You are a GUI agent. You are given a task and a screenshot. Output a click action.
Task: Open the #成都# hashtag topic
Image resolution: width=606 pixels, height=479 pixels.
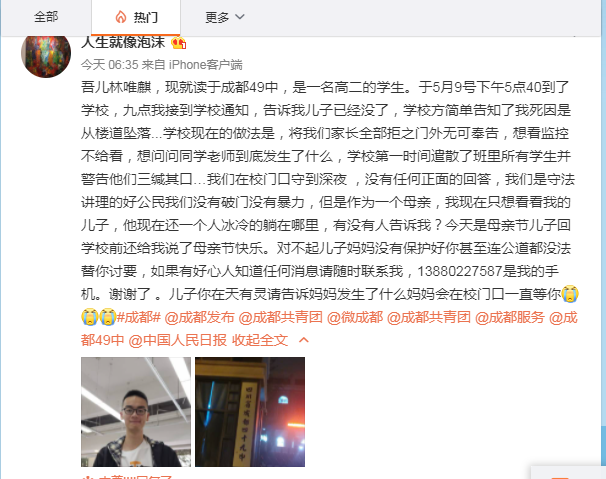pyautogui.click(x=138, y=317)
